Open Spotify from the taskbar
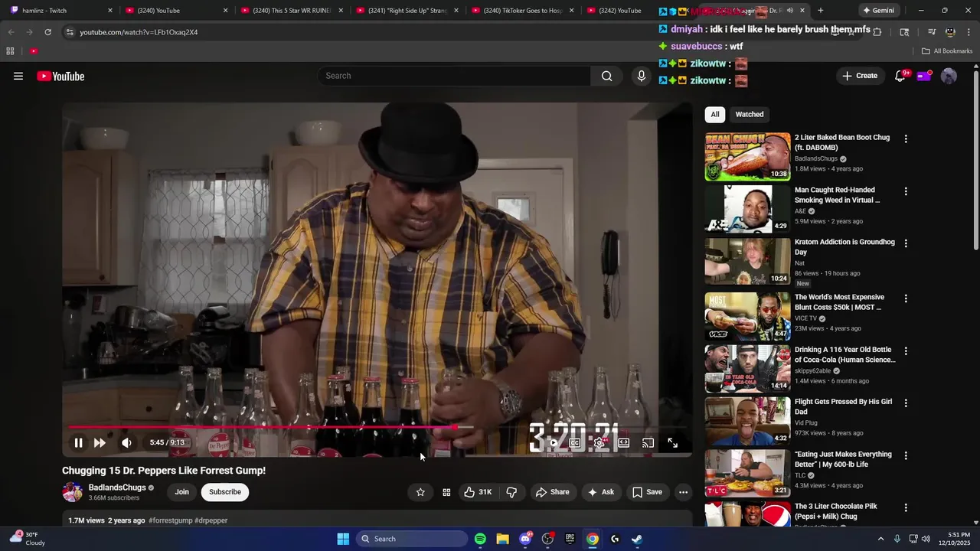 (x=480, y=539)
